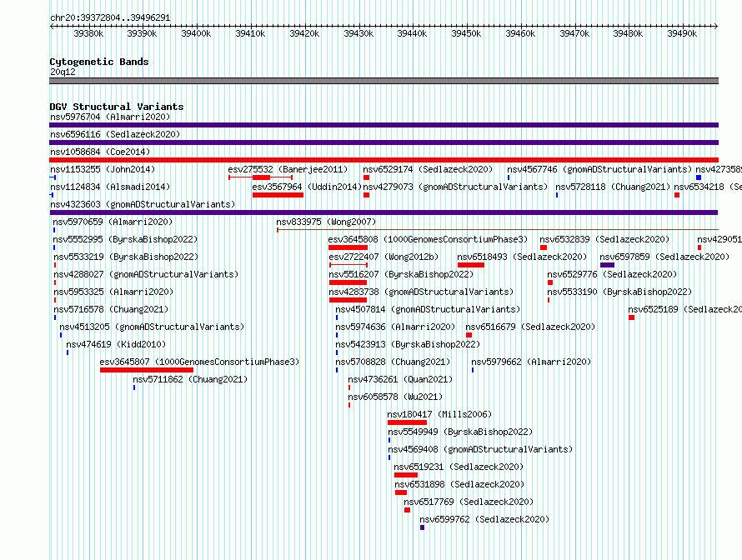Open nsv6517769 (Sedlazeck2020) variant
742x560 pixels.
click(x=469, y=502)
